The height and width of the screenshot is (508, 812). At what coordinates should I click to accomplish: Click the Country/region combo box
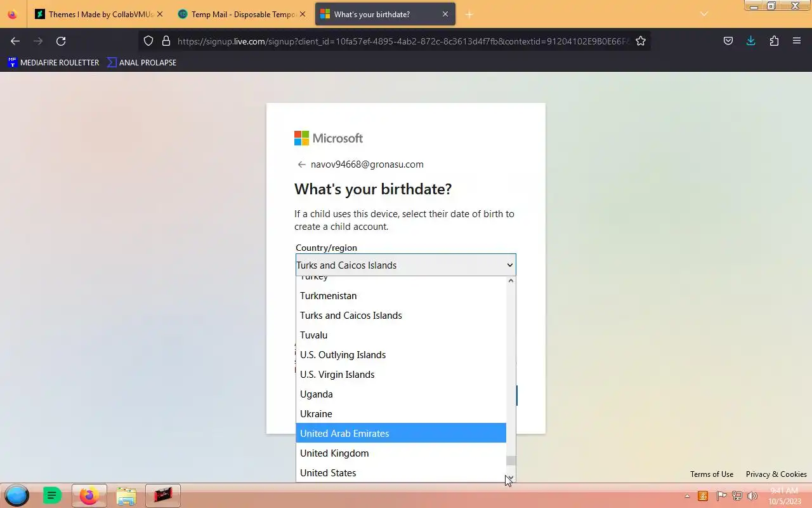pos(405,265)
